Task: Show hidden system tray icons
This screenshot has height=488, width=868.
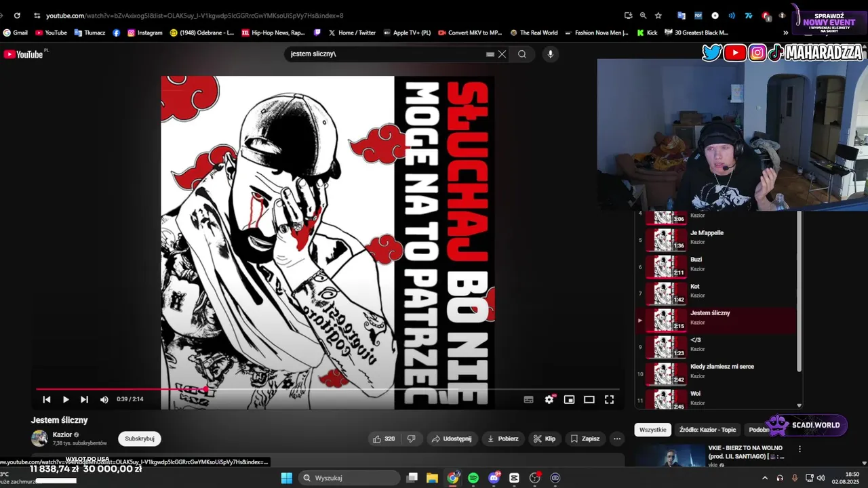Action: tap(765, 478)
